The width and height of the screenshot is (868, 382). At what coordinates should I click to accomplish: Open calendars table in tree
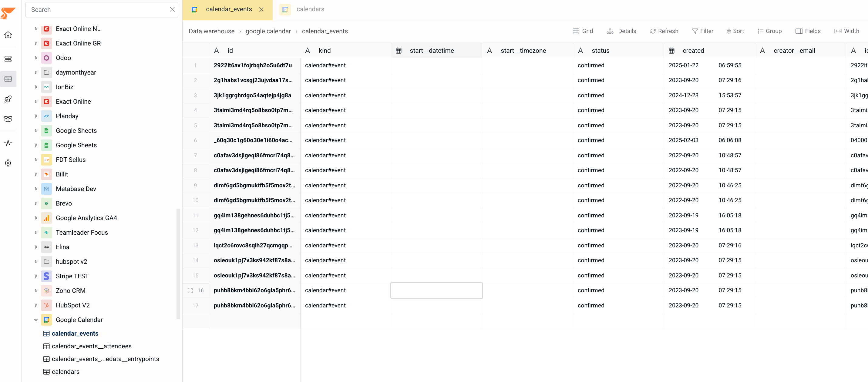[x=66, y=372]
